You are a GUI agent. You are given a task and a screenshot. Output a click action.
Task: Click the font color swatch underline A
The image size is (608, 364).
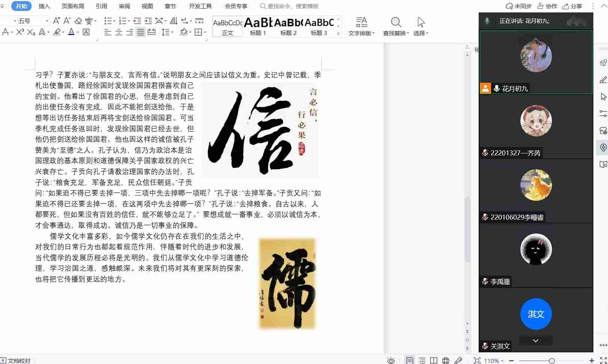pyautogui.click(x=71, y=32)
